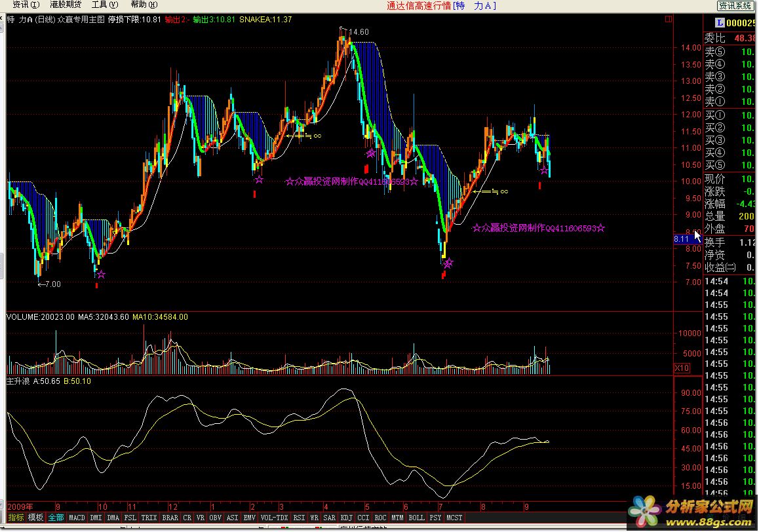Image resolution: width=759 pixels, height=532 pixels.
Task: Switch to the MCST indicator
Action: pyautogui.click(x=454, y=518)
